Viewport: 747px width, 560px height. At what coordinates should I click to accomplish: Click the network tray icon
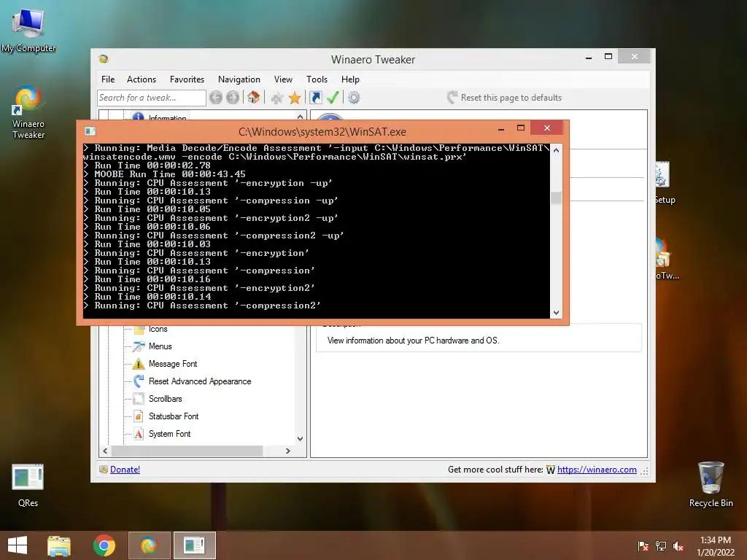(x=661, y=546)
